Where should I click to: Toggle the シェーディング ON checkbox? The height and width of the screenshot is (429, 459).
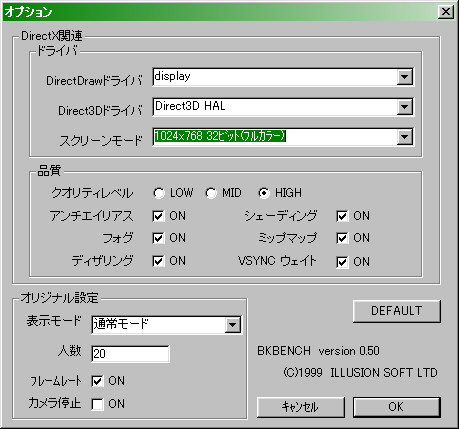342,216
